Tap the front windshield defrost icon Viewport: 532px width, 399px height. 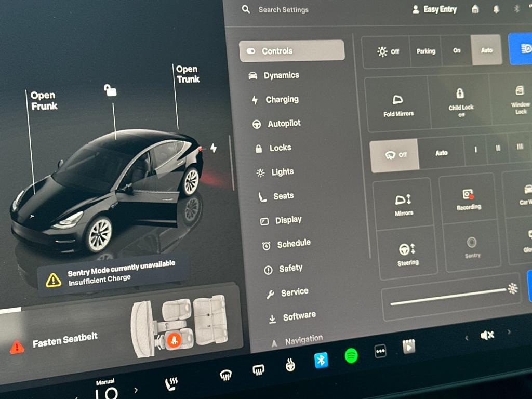(x=225, y=375)
